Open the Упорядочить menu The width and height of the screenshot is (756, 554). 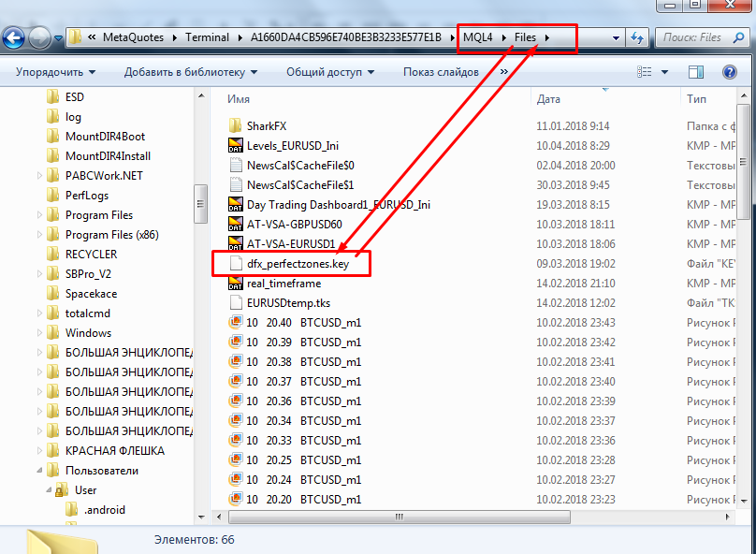[x=55, y=72]
